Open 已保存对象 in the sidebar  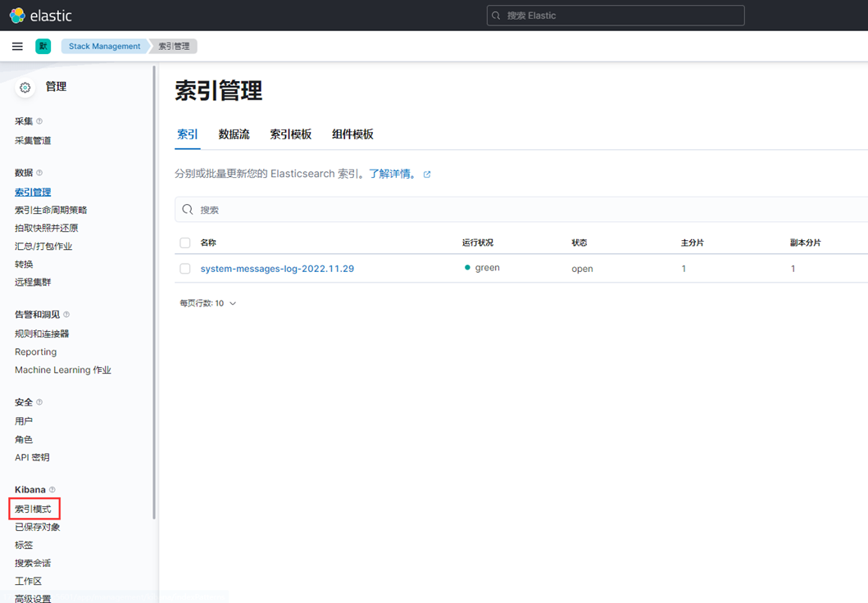tap(37, 527)
